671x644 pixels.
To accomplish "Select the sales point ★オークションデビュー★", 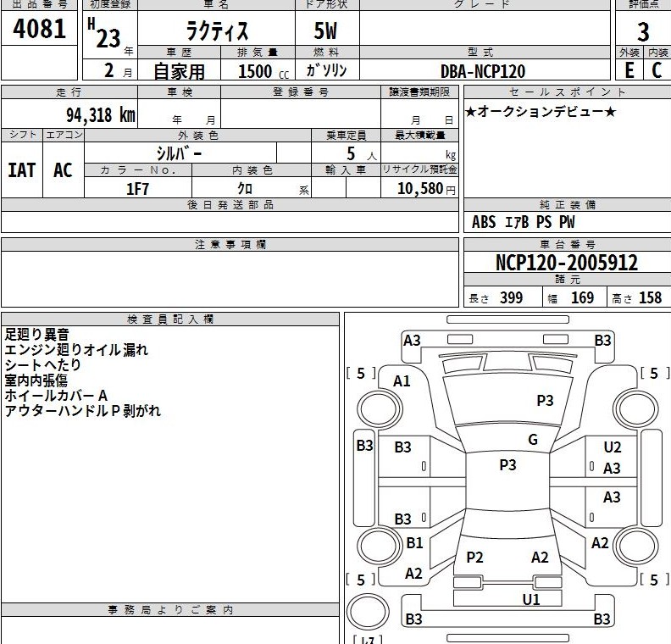I will pyautogui.click(x=541, y=112).
